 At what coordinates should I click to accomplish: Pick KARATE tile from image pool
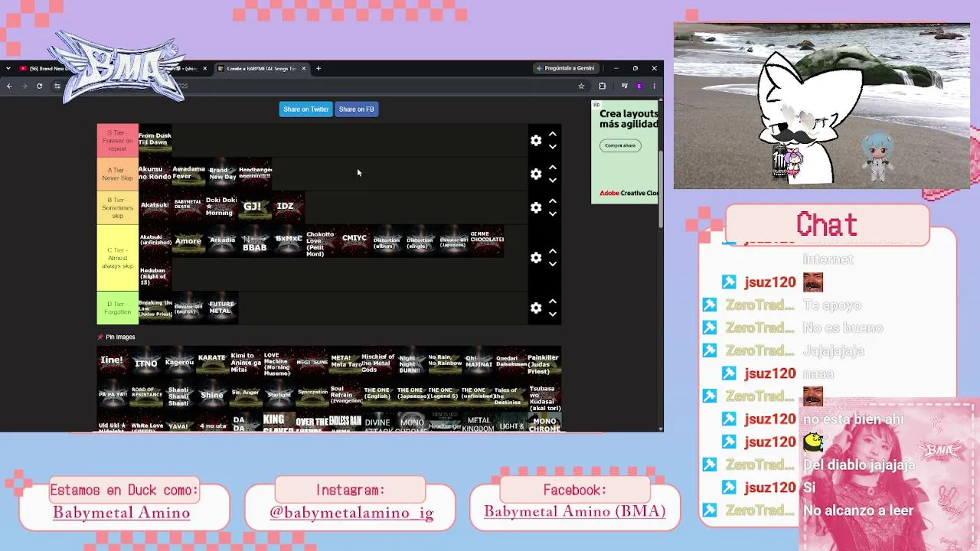(x=213, y=362)
